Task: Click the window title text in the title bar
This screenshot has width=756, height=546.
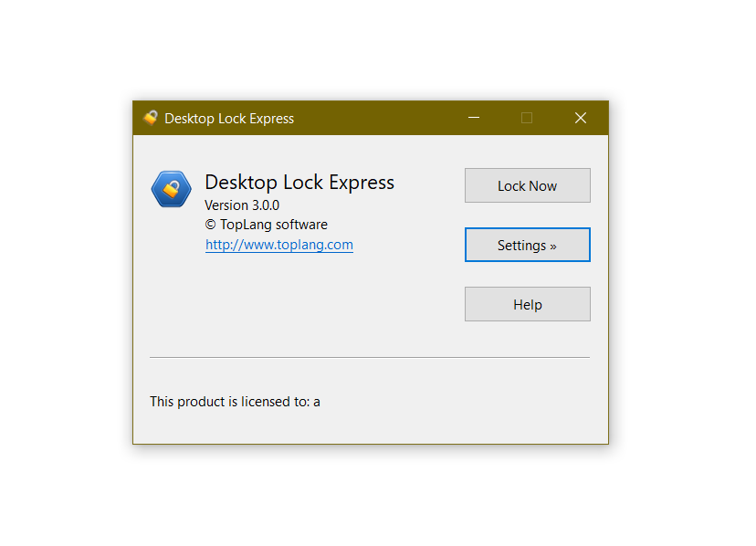Action: click(x=229, y=119)
